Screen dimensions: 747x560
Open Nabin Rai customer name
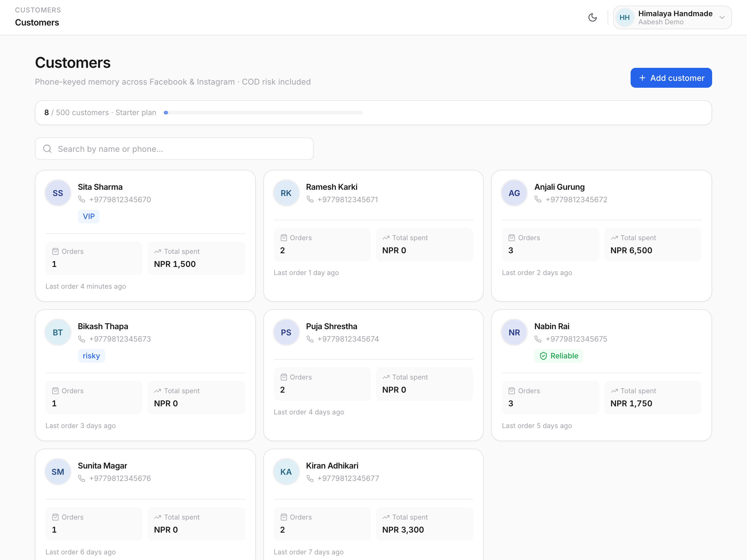552,326
